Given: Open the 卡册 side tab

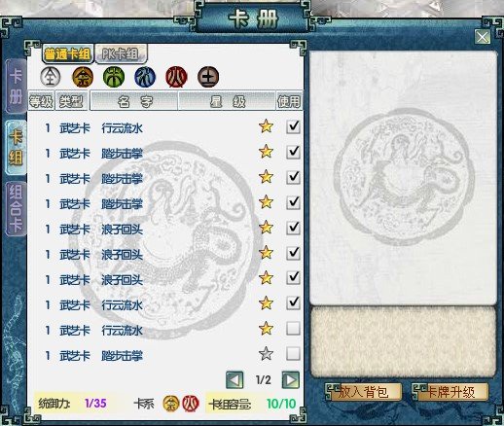Looking at the screenshot, I should (x=16, y=87).
